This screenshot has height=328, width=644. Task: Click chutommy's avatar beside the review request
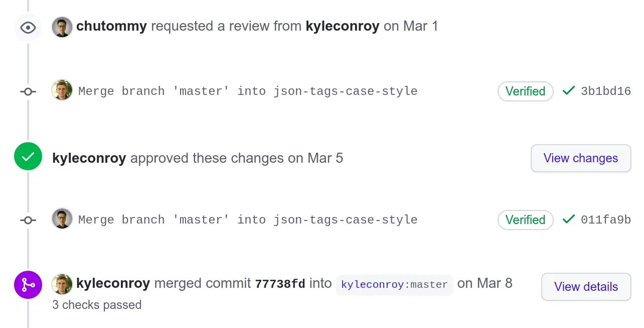62,27
